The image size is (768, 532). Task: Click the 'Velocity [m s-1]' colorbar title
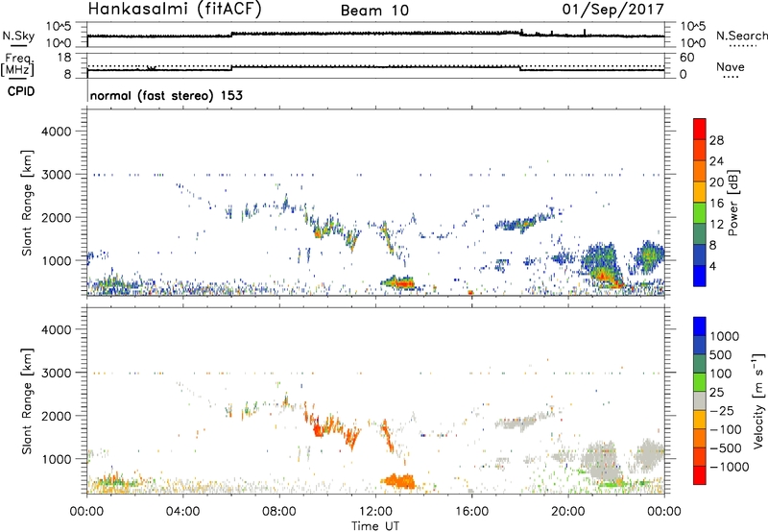tap(758, 400)
